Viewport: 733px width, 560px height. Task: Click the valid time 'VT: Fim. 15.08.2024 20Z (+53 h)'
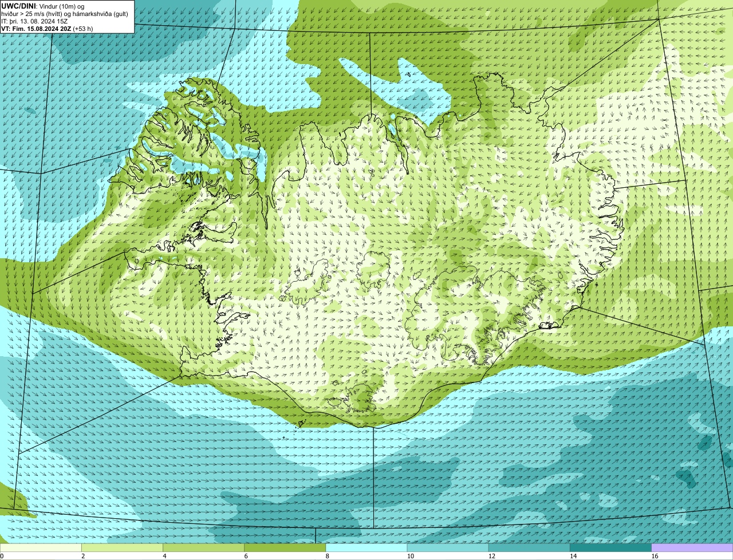pyautogui.click(x=47, y=28)
